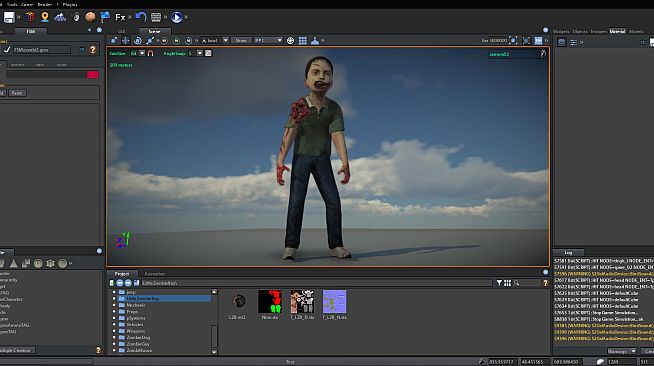The height and width of the screenshot is (366, 654).
Task: Open the Textures tab in right panel
Action: 599,31
